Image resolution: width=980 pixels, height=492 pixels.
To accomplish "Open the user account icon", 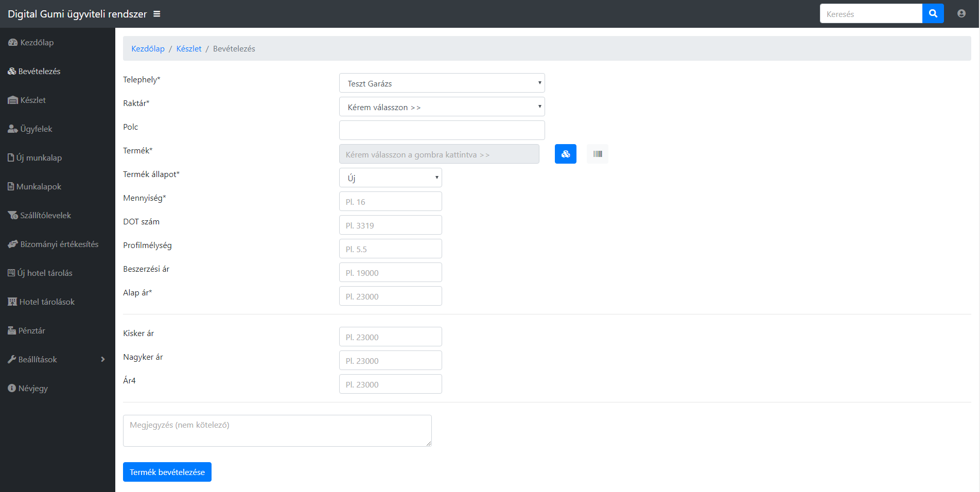I will (x=961, y=14).
